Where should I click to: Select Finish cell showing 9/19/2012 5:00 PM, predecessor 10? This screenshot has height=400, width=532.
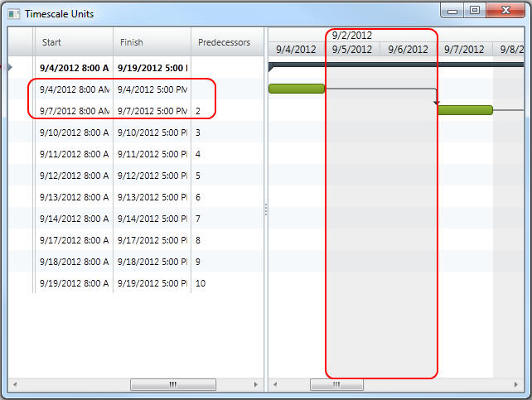(152, 283)
